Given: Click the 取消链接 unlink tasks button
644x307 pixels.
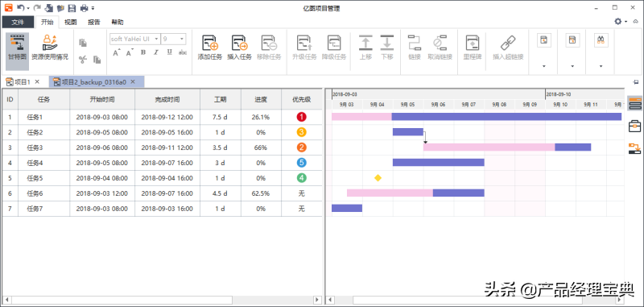Looking at the screenshot, I should (440, 48).
